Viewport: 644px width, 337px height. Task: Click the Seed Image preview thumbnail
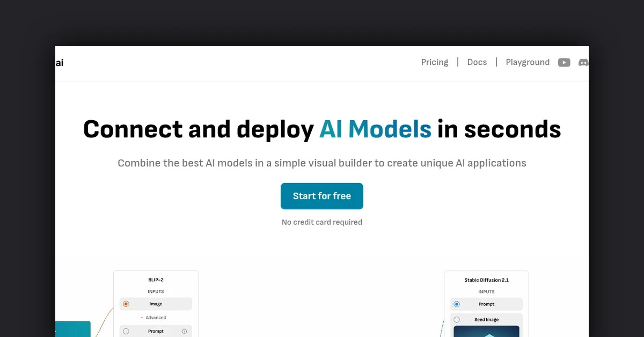[x=486, y=331]
